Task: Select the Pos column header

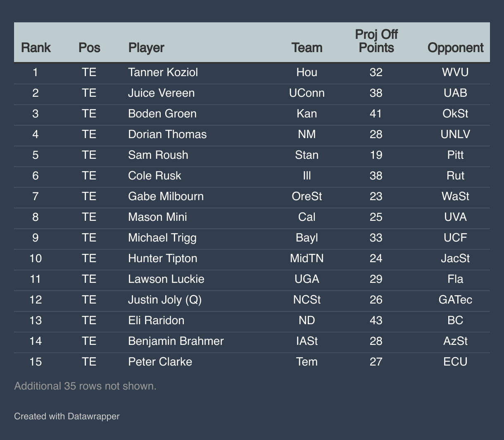Action: pos(89,48)
